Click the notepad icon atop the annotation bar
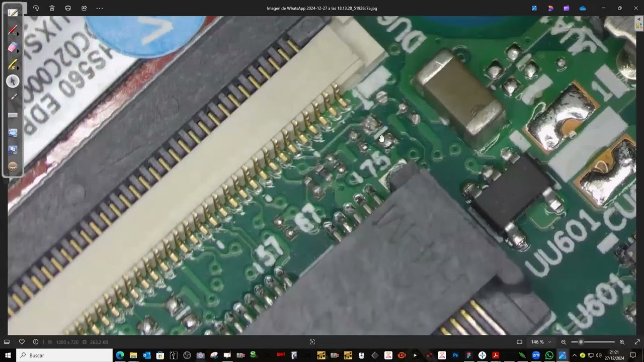Image resolution: width=644 pixels, height=362 pixels. coord(13,13)
